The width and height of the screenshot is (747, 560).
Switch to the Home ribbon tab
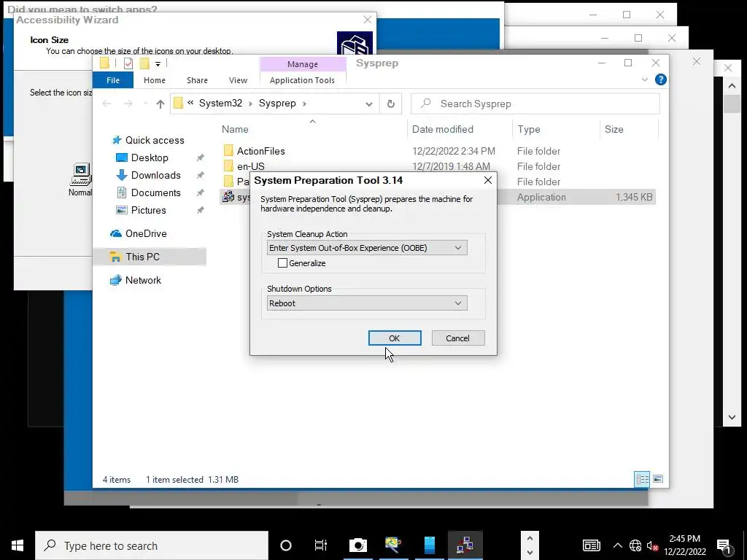click(x=155, y=80)
